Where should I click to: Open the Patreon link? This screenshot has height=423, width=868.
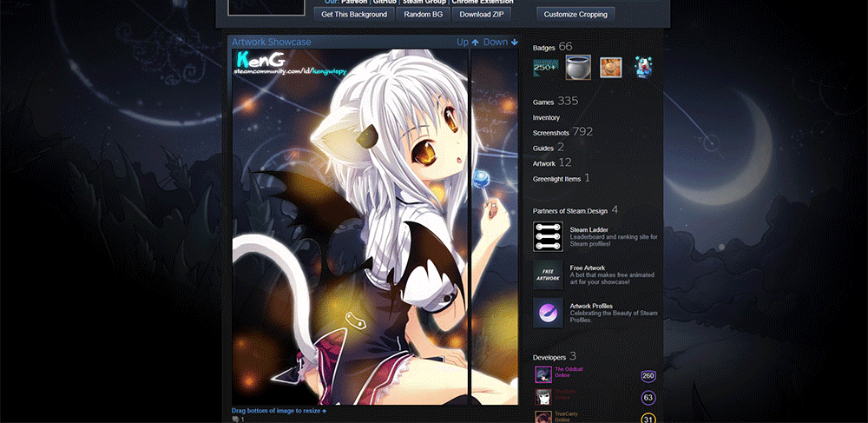coord(354,2)
